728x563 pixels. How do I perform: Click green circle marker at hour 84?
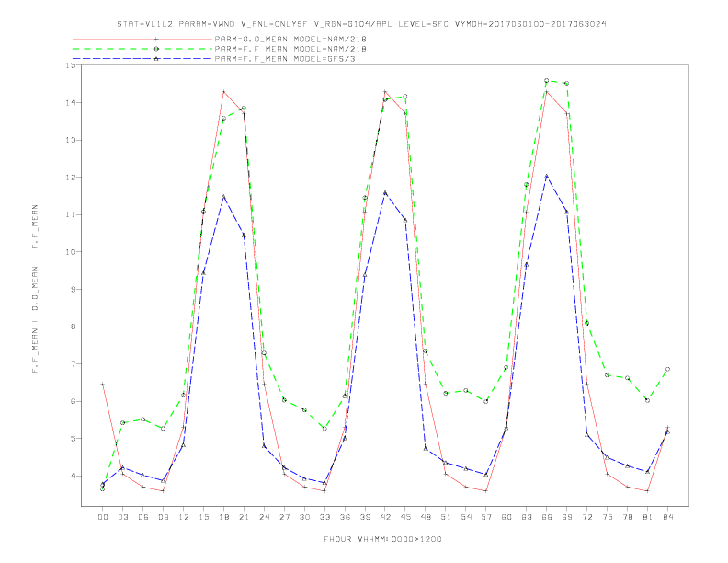[x=667, y=369]
